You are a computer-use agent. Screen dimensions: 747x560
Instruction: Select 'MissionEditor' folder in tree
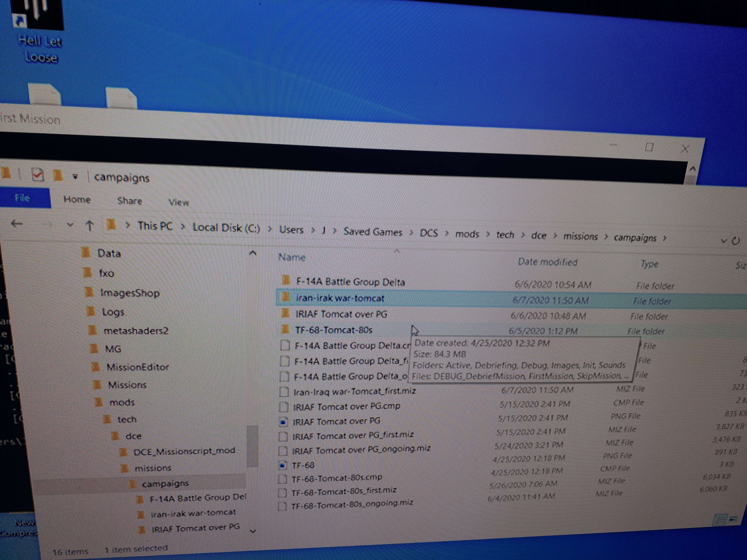(137, 367)
